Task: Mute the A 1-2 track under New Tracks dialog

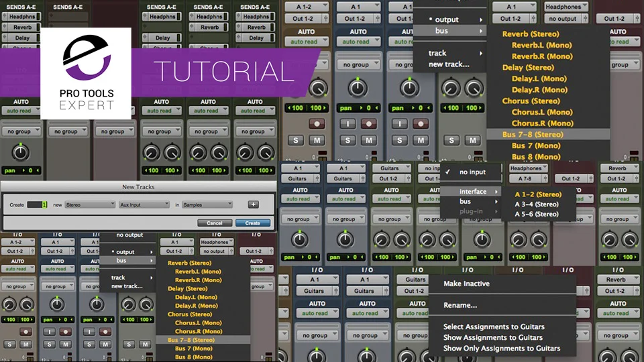Action: (x=26, y=345)
